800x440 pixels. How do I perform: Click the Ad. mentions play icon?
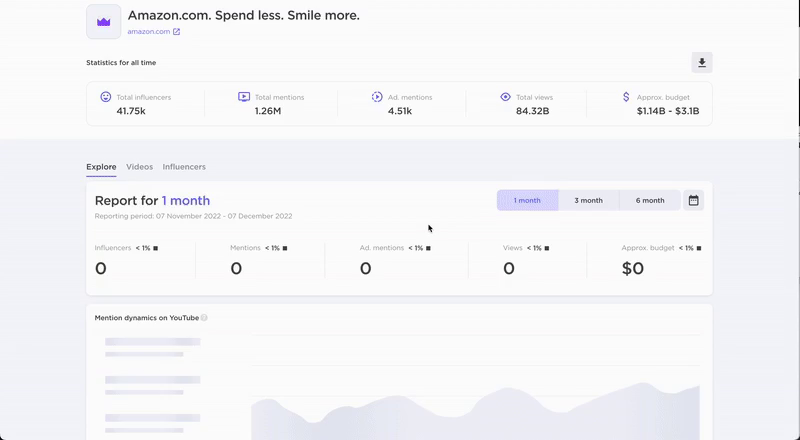click(377, 97)
